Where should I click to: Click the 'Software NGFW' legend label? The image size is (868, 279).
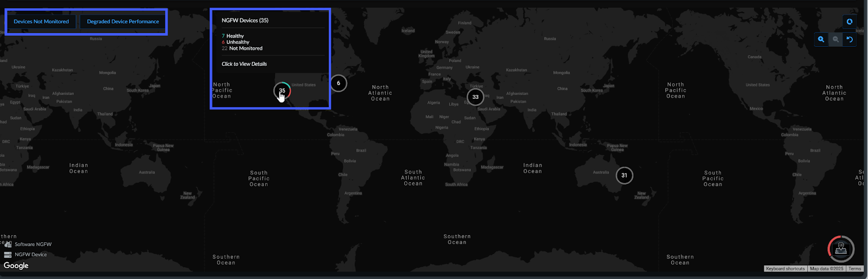(x=33, y=244)
